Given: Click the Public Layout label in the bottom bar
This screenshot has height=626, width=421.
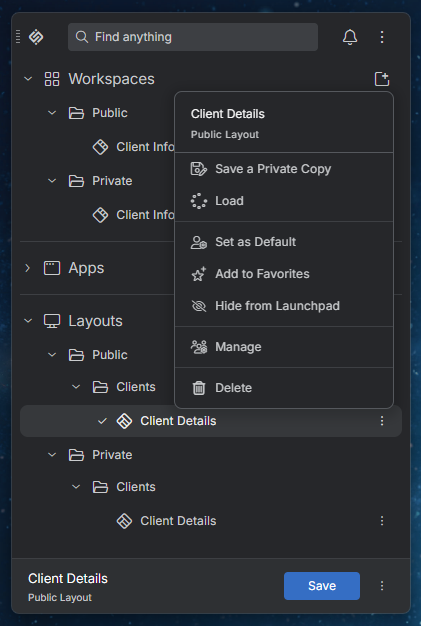Looking at the screenshot, I should pyautogui.click(x=60, y=598).
